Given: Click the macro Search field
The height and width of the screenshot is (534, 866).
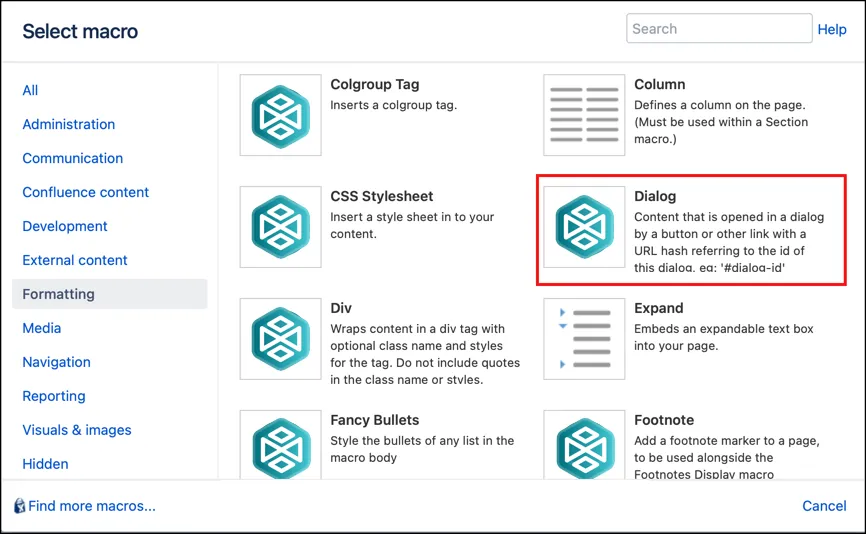Looking at the screenshot, I should [x=719, y=28].
